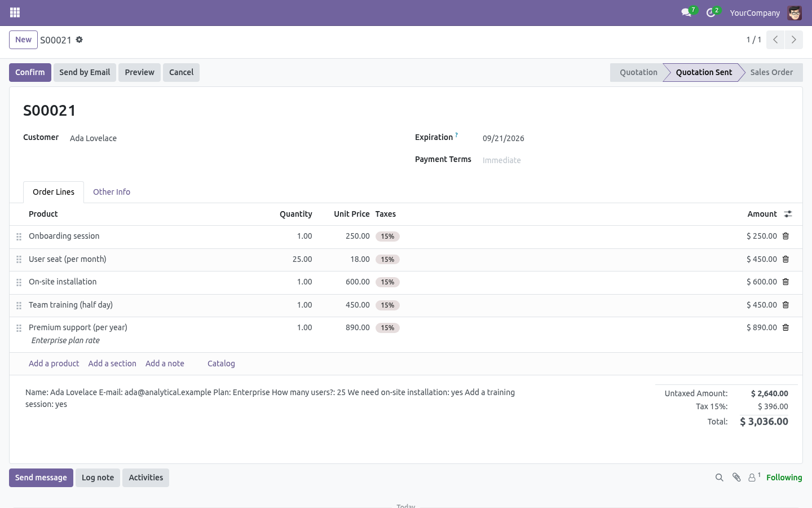Go to the next record arrow

pyautogui.click(x=794, y=40)
